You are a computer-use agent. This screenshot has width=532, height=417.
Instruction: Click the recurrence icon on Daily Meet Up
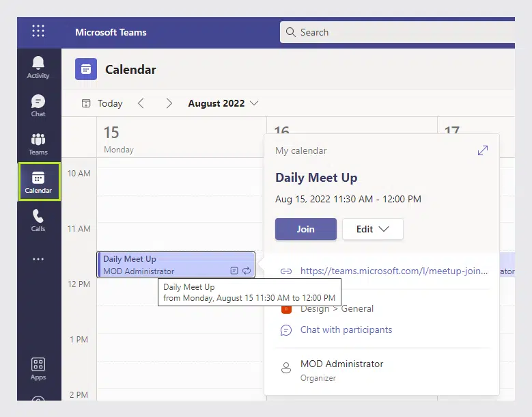click(247, 271)
